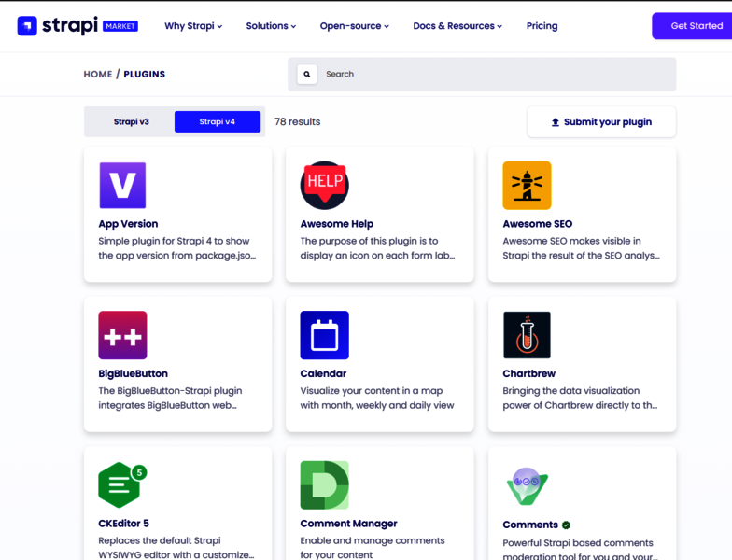Screen dimensions: 732x560
Task: Click the Chartbrew test tube icon
Action: pyautogui.click(x=527, y=335)
